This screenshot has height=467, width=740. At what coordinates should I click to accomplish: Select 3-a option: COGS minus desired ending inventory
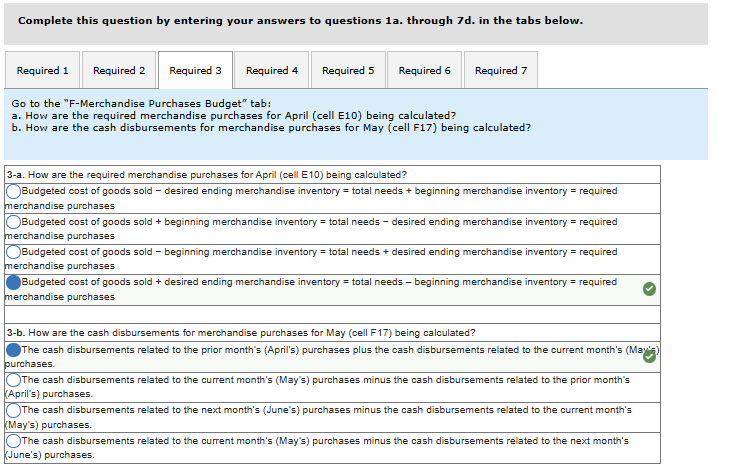coord(14,191)
